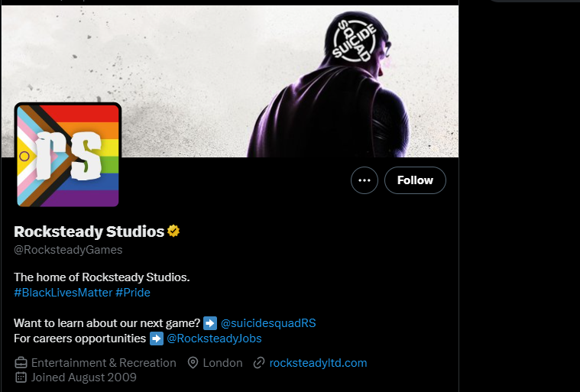Click the #BlackLivesMatter hashtag
Screen dimensions: 580x392
click(63, 293)
